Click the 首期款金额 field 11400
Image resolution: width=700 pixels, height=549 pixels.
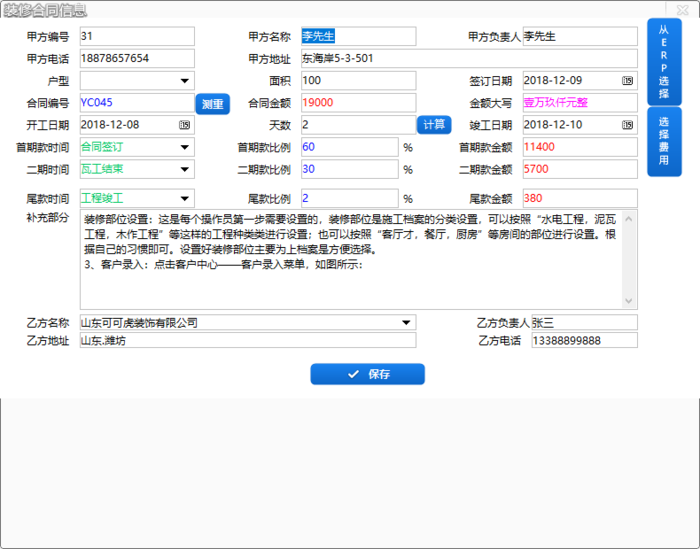coord(580,147)
